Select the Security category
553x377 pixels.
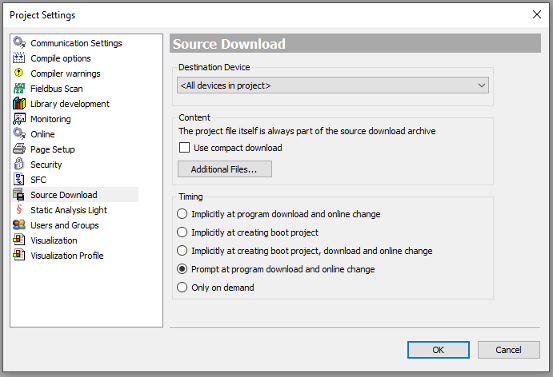point(46,165)
